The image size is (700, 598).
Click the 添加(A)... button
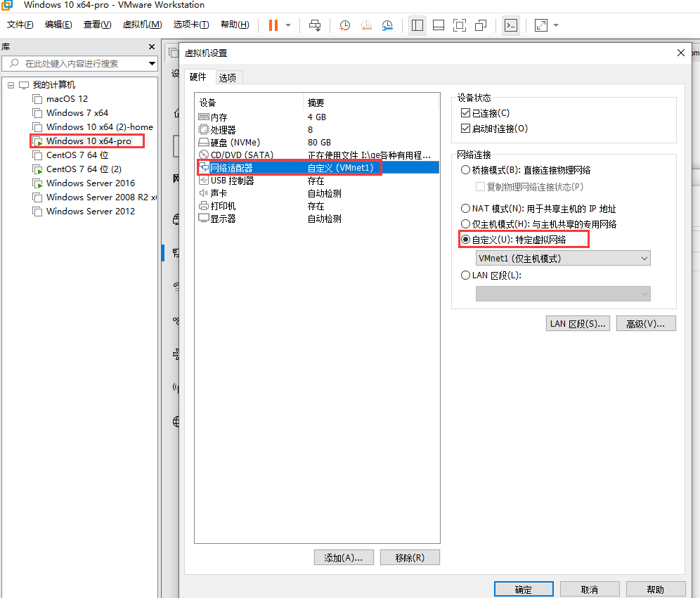coord(343,557)
